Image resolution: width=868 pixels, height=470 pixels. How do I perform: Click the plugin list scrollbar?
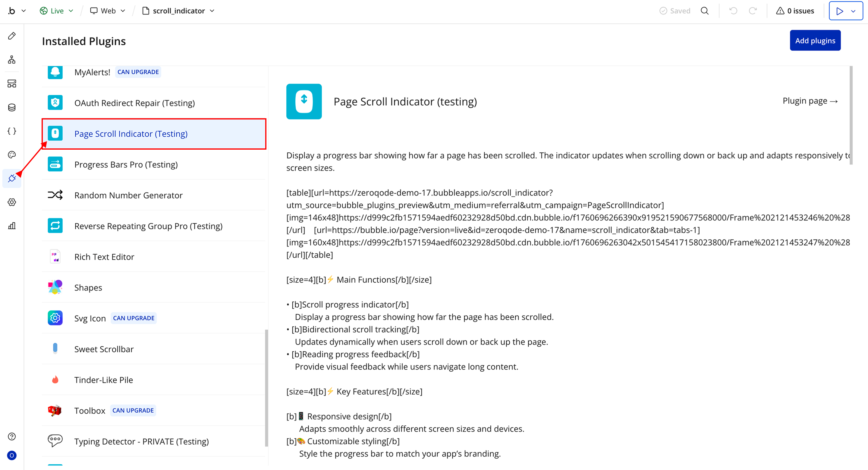266,388
